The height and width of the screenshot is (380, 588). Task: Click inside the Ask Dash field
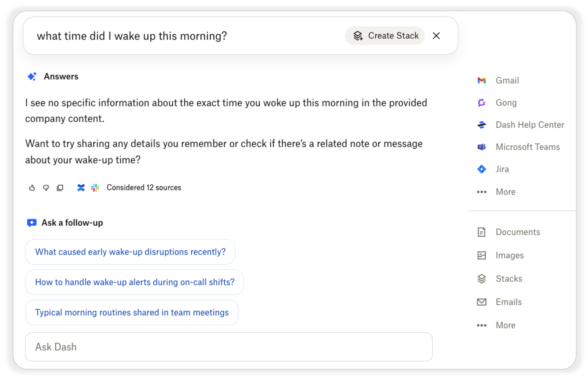[x=229, y=347]
